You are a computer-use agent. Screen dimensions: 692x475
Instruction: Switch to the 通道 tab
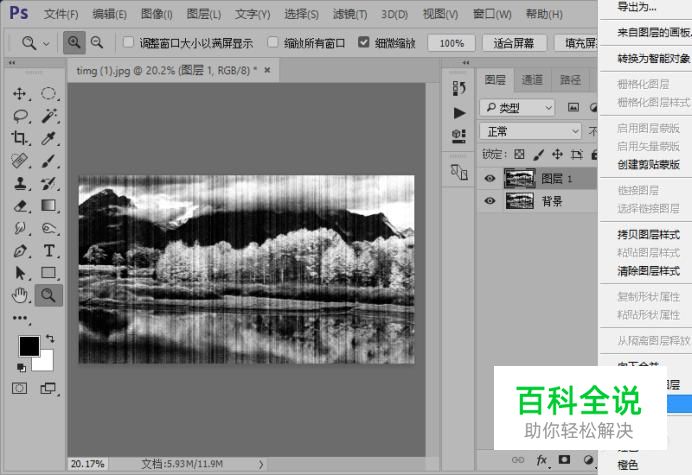(532, 80)
